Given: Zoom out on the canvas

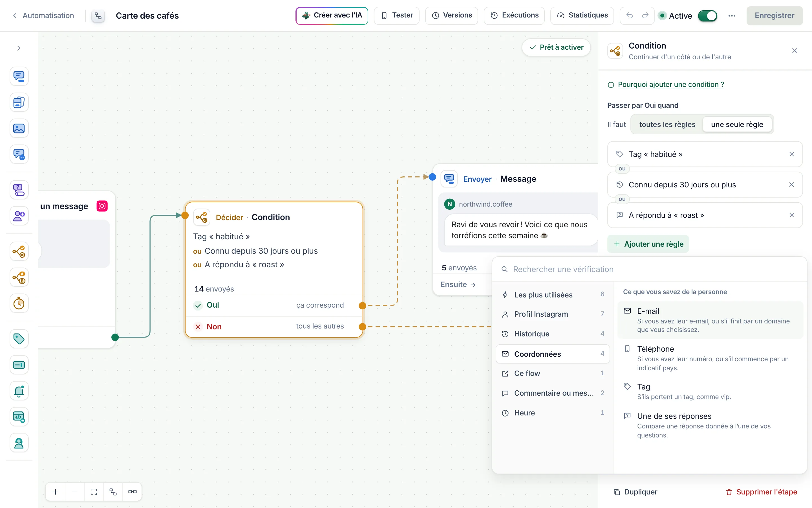Looking at the screenshot, I should (75, 492).
